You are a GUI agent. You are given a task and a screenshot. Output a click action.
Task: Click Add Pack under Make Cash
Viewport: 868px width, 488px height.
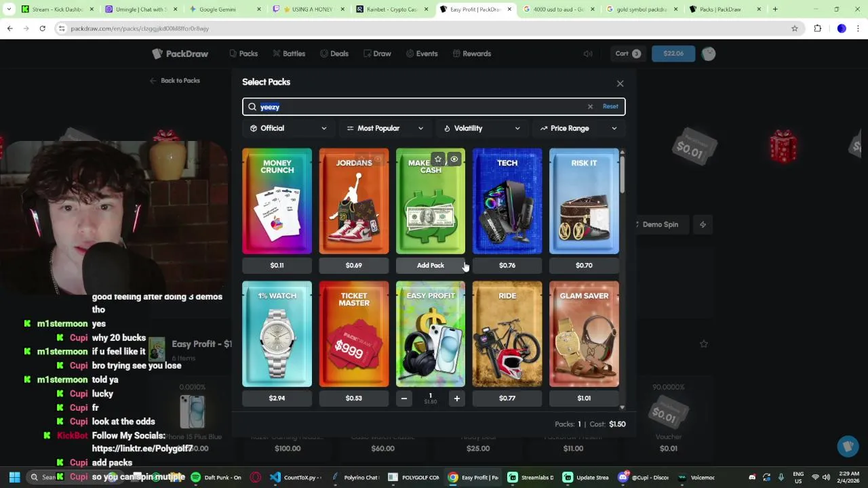(431, 266)
